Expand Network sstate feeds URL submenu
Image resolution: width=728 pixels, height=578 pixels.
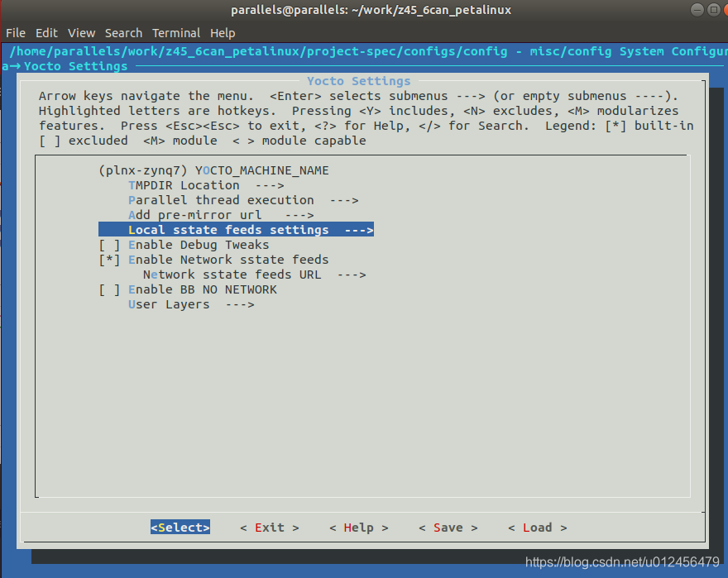[x=255, y=275]
